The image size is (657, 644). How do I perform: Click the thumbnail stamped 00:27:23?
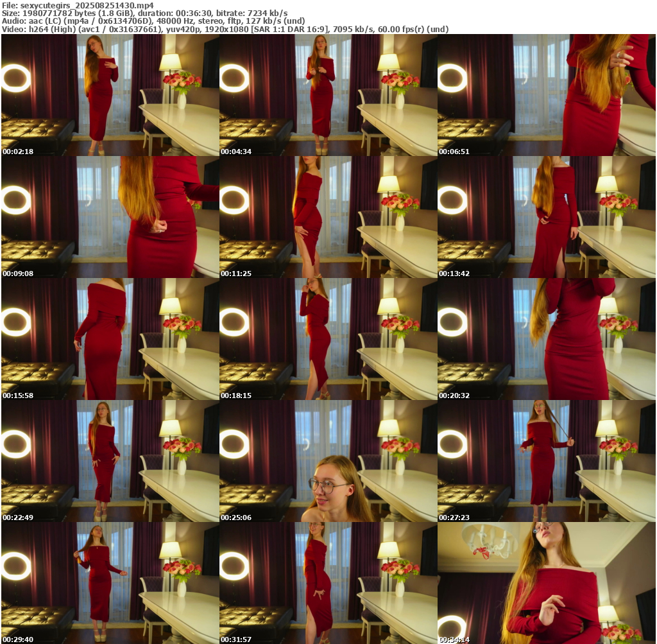point(547,461)
